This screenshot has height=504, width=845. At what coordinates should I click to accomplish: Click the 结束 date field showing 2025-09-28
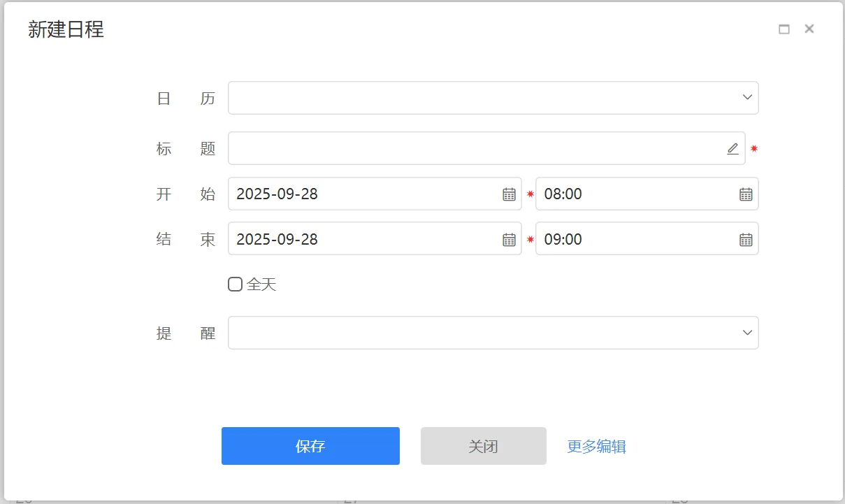pos(363,240)
